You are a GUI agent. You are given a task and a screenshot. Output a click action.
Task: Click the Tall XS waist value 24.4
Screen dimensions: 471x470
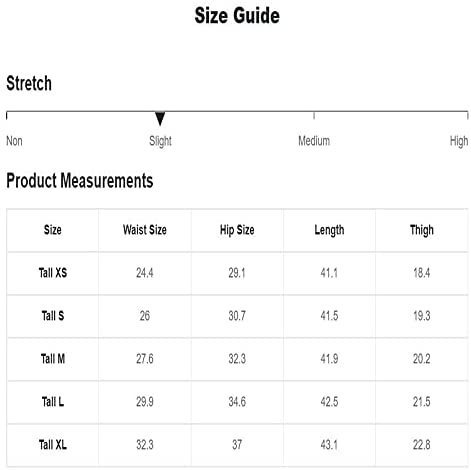(145, 273)
